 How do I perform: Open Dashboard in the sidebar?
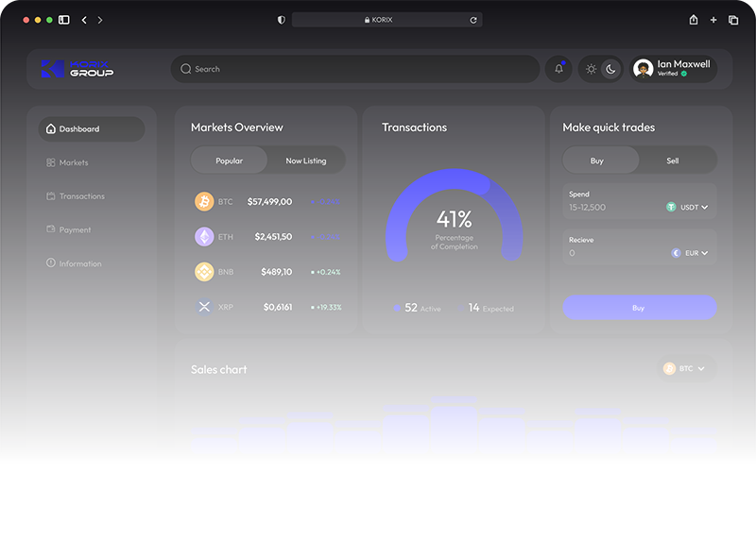click(x=92, y=129)
